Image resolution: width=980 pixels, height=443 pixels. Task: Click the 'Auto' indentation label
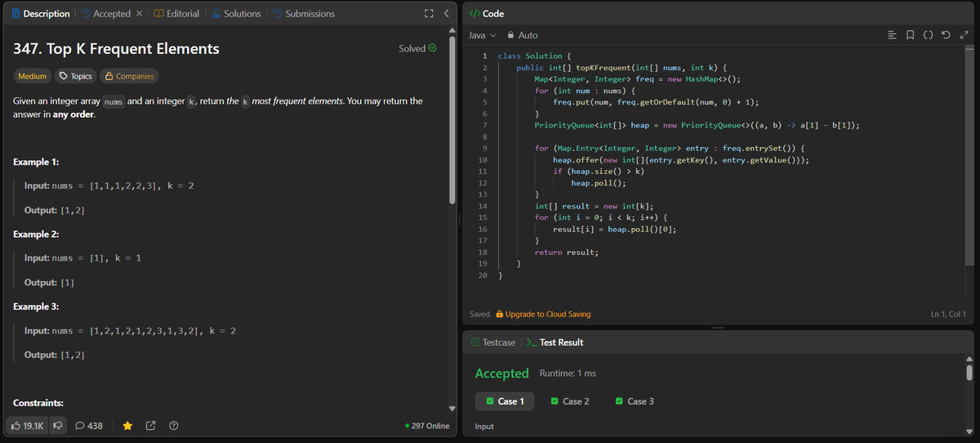point(528,35)
